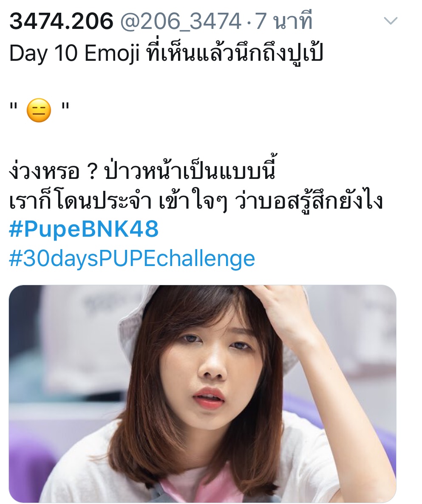This screenshot has width=422, height=504.
Task: Click the question mark after ง่วงหรอ
Action: coord(92,173)
